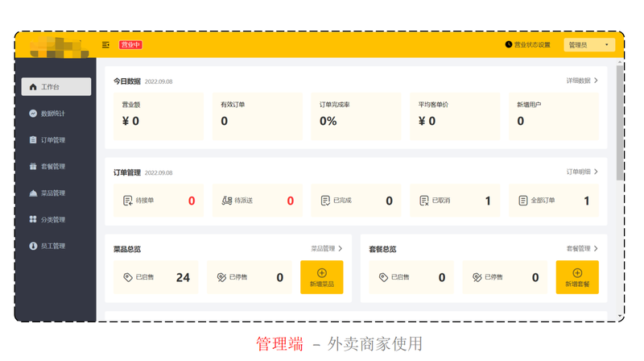Click the 订单管理 date 2022.09.08
The image size is (644, 361).
(159, 172)
